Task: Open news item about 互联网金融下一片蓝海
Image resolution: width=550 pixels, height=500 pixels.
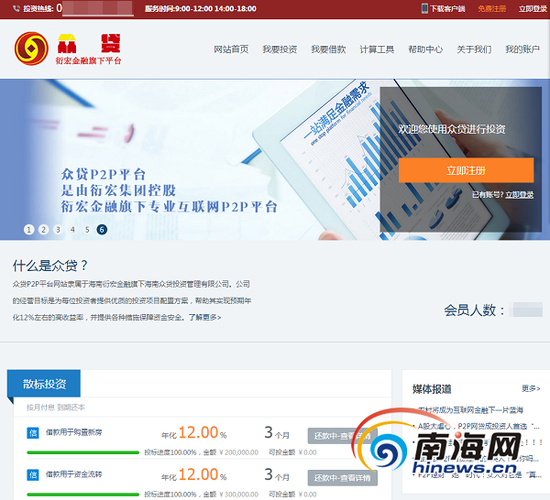Action: (471, 409)
